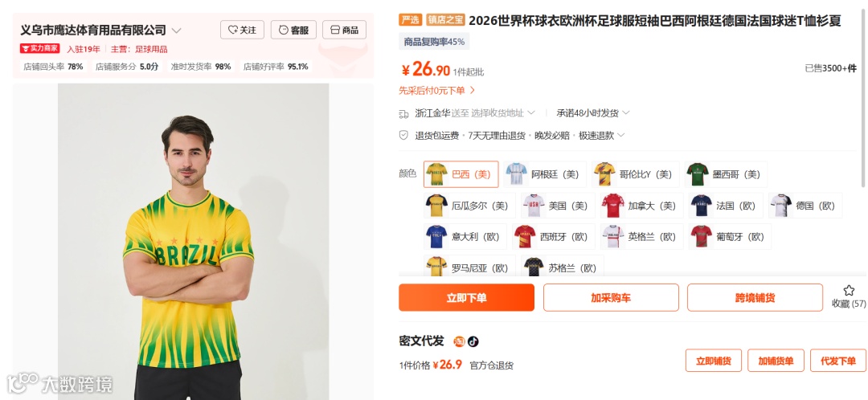868x400 pixels.
Task: Click the TikTok icon beside 密文代发
Action: coord(473,341)
